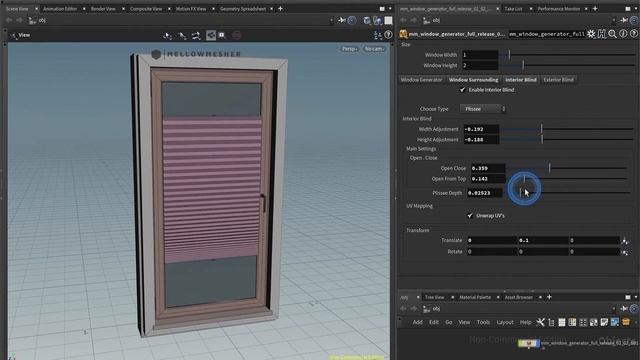Screen dimensions: 640x360
Task: Switch to Geometry Spreadsheet tab
Action: [x=243, y=9]
